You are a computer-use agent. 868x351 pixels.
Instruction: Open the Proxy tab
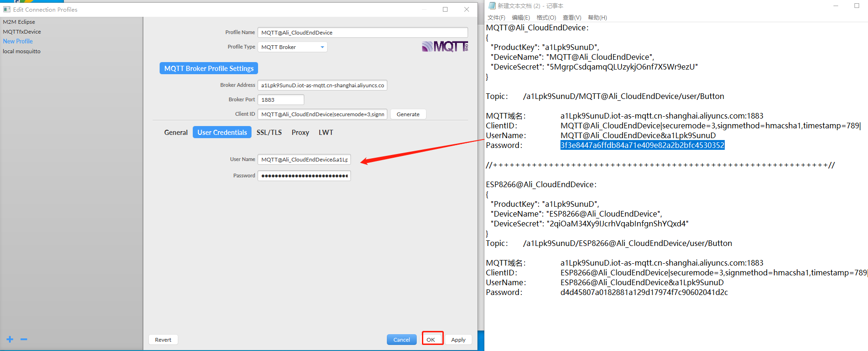click(x=301, y=133)
